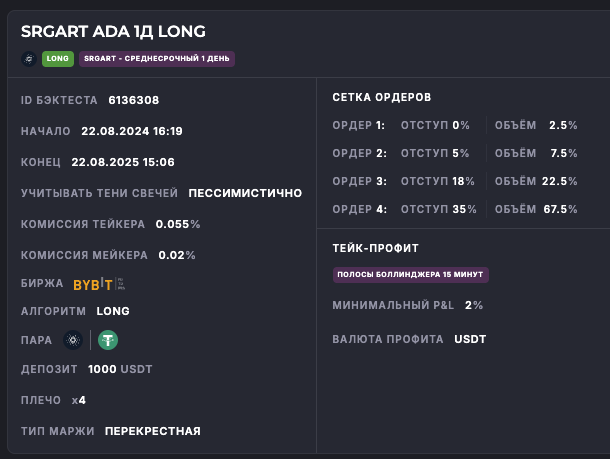610x459 pixels.
Task: Click the green LONG badge
Action: 57,59
